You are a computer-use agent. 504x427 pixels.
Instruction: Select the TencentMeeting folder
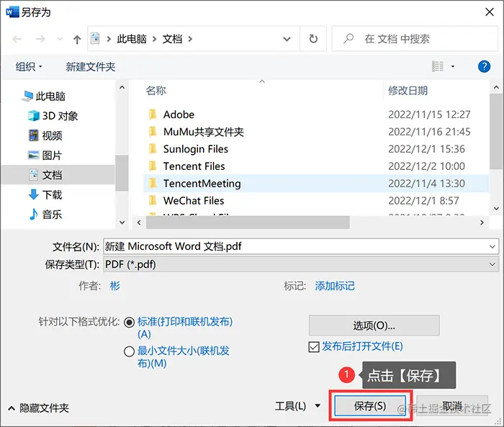(x=316, y=184)
